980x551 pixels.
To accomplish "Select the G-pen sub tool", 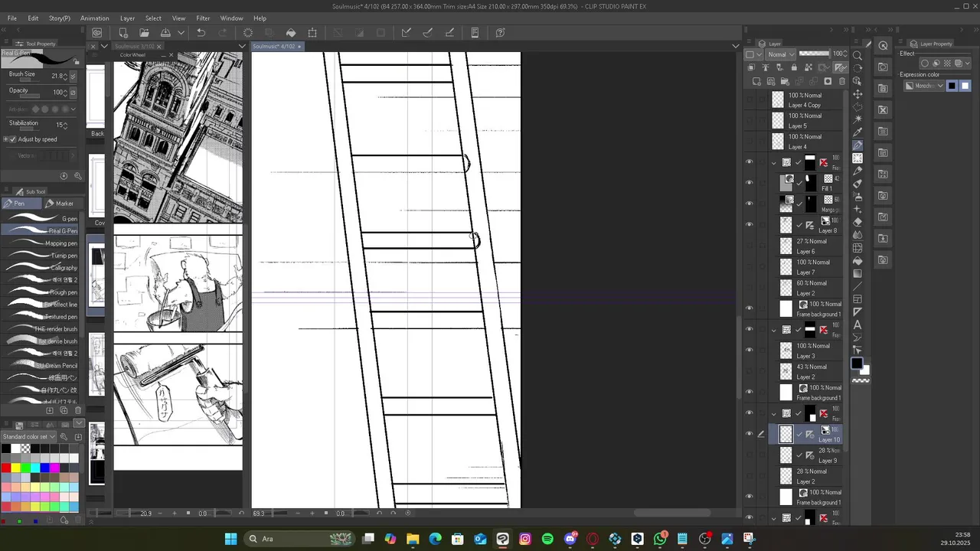I will tap(40, 219).
